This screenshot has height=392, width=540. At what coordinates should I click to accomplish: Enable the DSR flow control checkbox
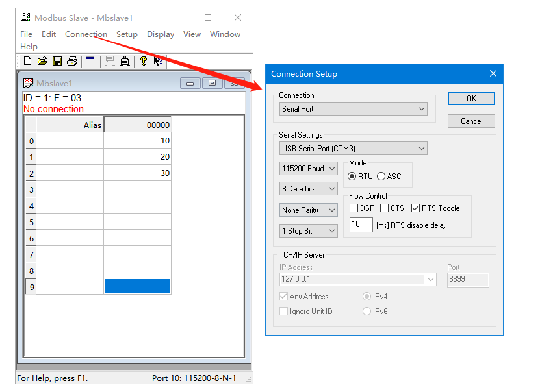(x=354, y=208)
